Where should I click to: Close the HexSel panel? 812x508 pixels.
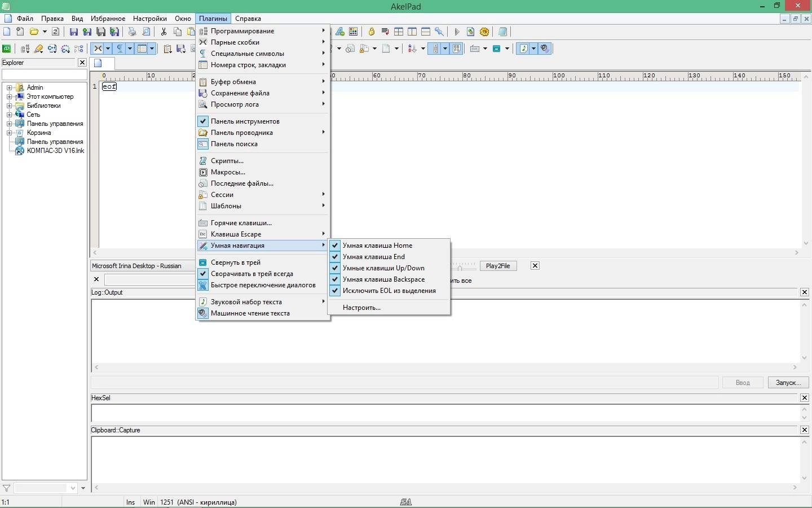[805, 398]
